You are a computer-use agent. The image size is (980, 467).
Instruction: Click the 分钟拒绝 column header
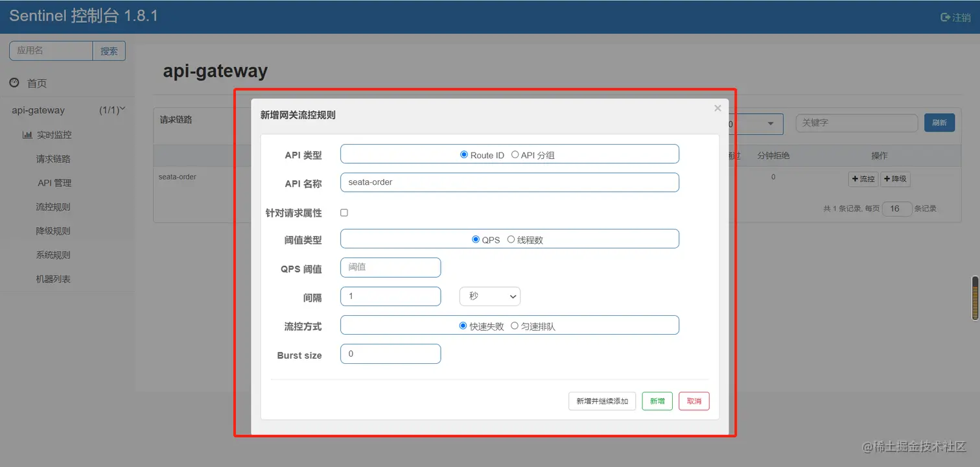click(x=773, y=156)
